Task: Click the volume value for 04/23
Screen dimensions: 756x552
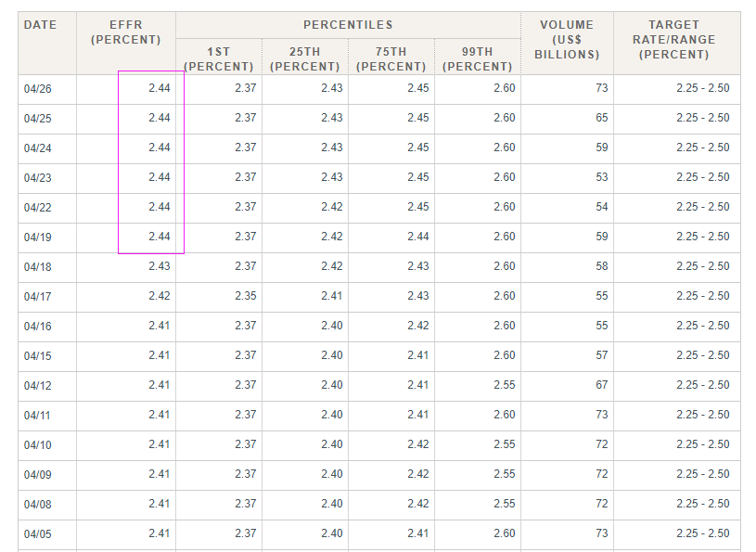Action: [x=602, y=177]
